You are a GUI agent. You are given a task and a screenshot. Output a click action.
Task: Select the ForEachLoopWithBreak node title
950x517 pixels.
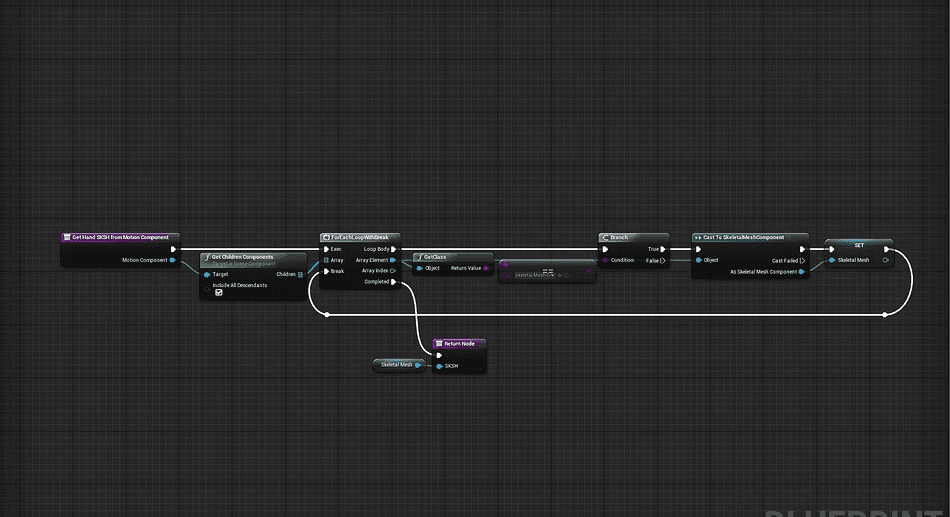(x=359, y=237)
